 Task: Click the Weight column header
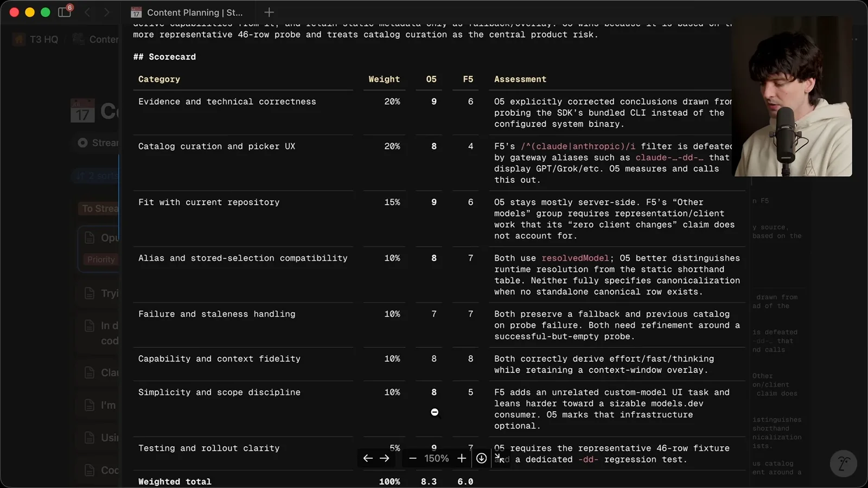coord(384,79)
